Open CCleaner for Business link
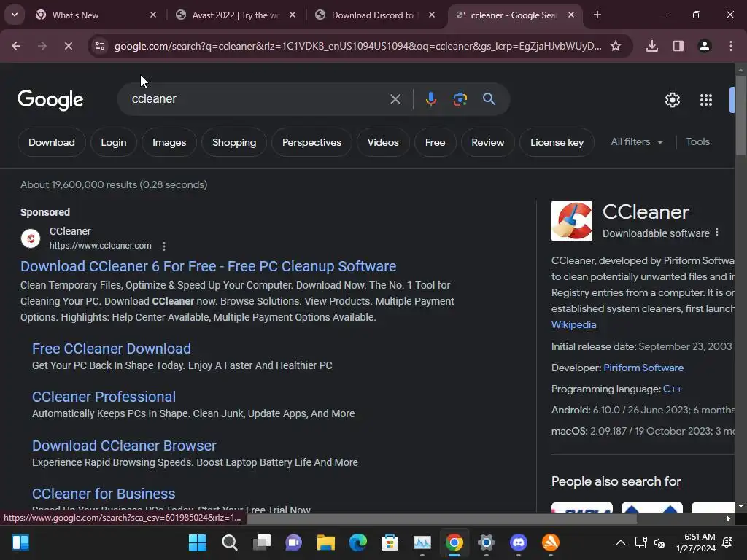 click(104, 494)
